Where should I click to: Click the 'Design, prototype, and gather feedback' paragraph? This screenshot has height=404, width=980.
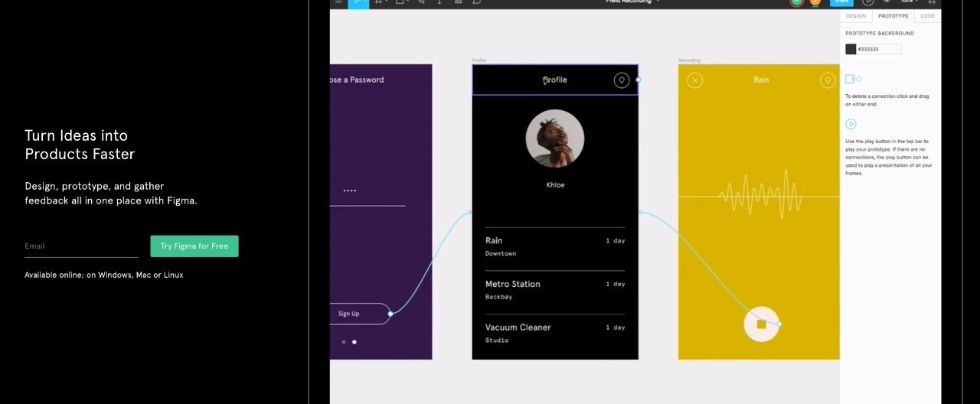point(111,193)
